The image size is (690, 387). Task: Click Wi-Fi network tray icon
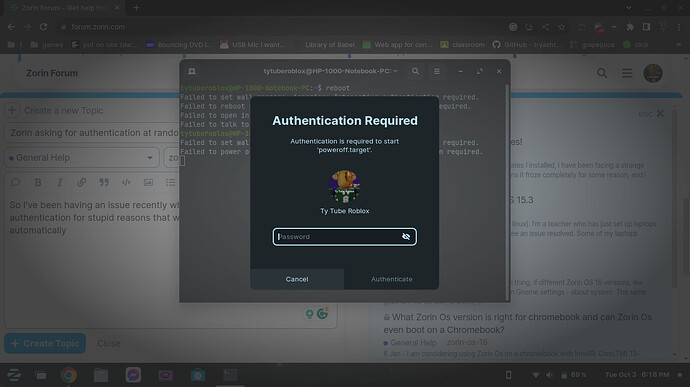pos(536,375)
